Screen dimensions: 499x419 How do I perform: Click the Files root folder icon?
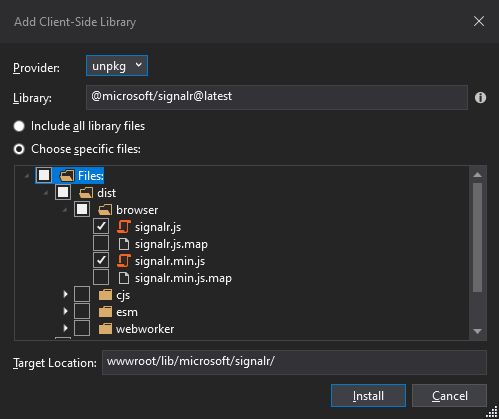pos(67,175)
